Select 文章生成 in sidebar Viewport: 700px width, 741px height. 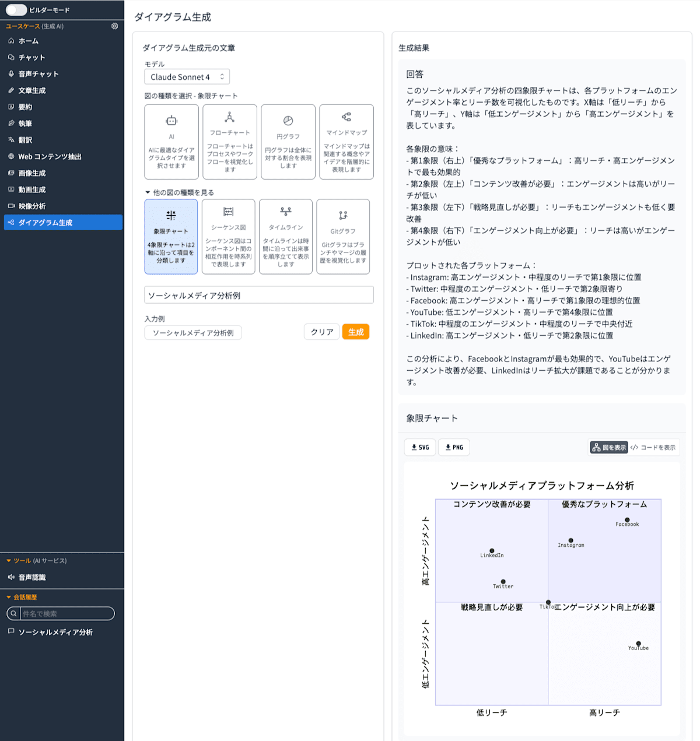63,90
